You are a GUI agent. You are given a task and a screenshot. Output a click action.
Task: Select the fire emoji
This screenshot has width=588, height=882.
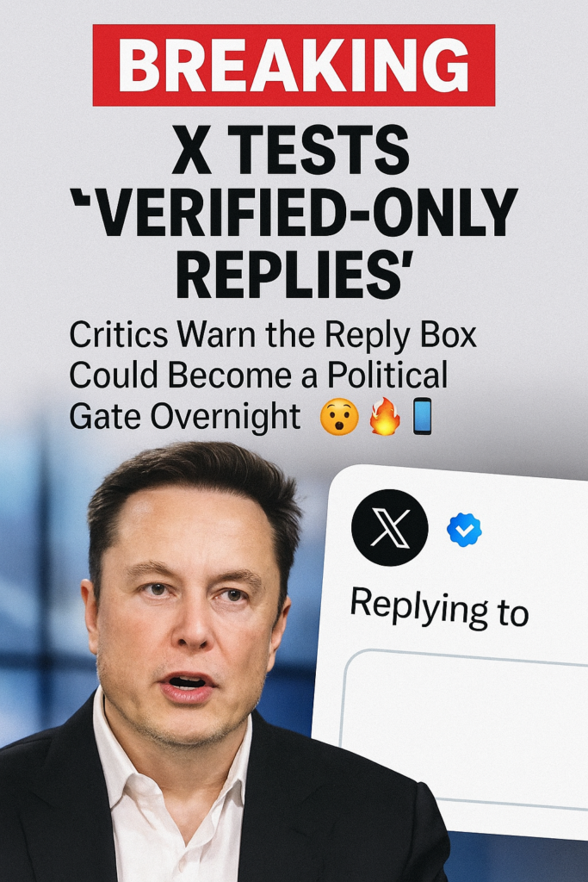click(385, 416)
